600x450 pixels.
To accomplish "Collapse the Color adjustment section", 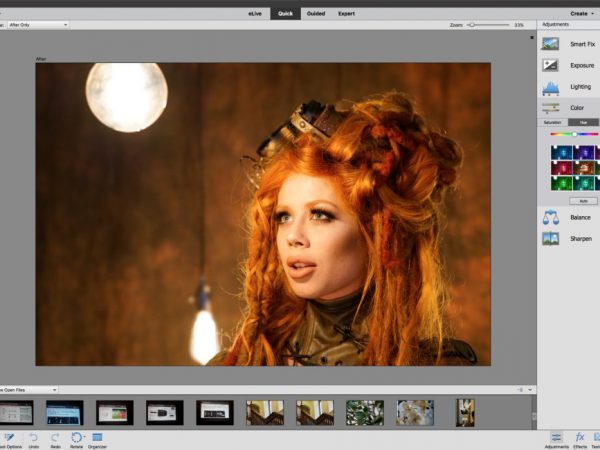I will tap(570, 108).
